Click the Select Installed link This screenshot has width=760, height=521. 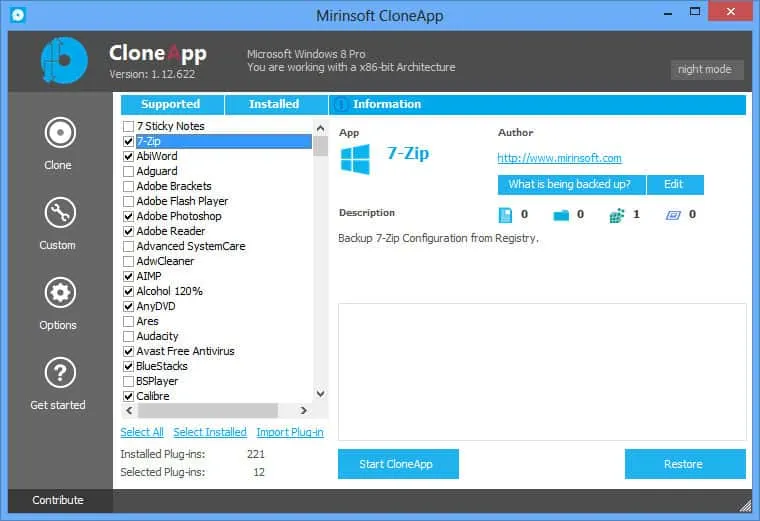(210, 432)
